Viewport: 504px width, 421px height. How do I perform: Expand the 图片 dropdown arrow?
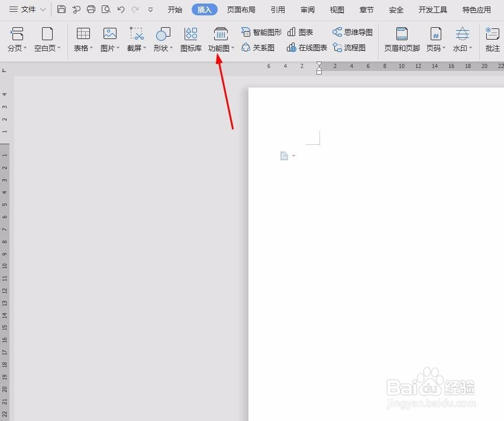[x=118, y=48]
